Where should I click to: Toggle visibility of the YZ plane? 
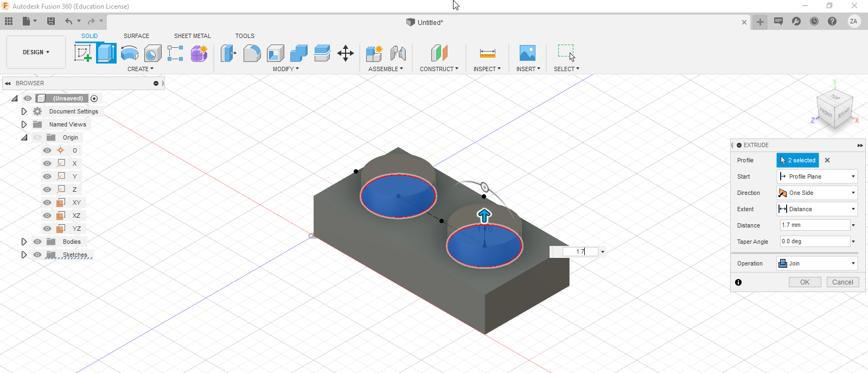(47, 229)
